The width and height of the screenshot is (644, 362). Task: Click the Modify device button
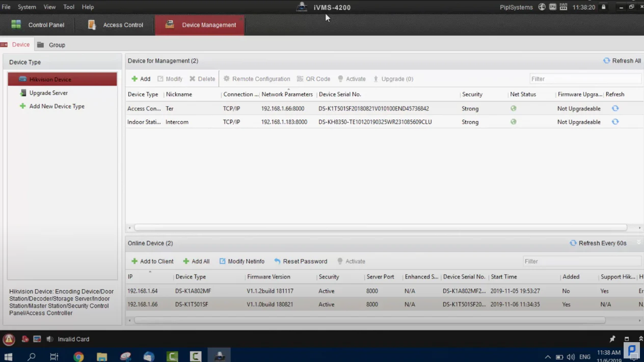(170, 79)
